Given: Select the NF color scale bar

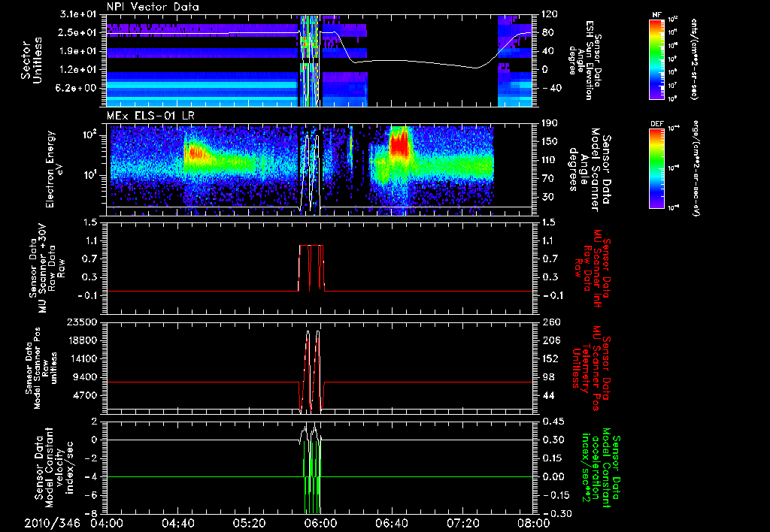Looking at the screenshot, I should pyautogui.click(x=656, y=59).
